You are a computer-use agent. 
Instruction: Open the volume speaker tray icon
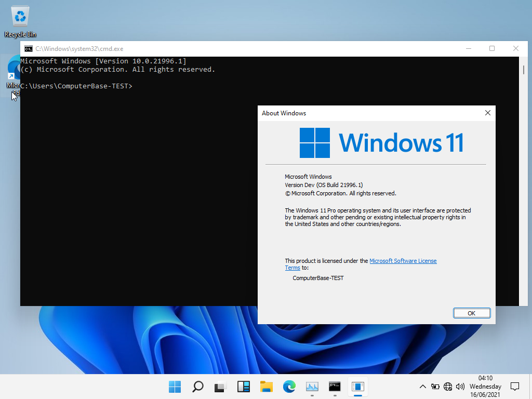[x=460, y=387]
